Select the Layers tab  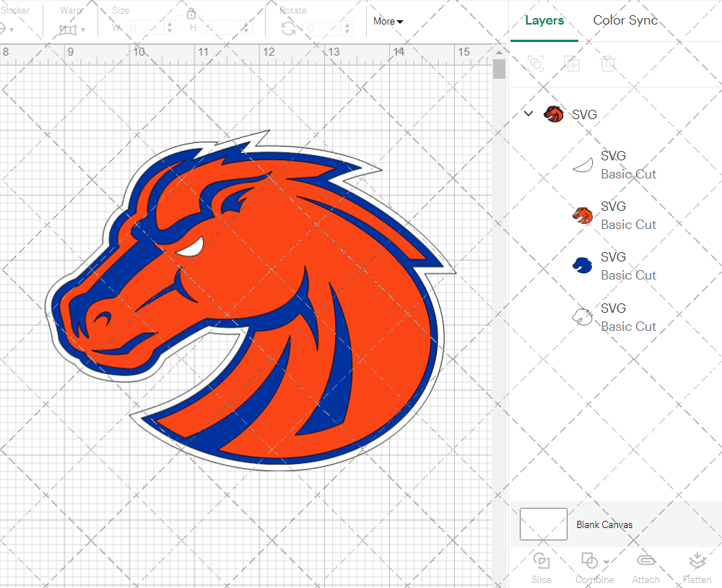point(544,20)
